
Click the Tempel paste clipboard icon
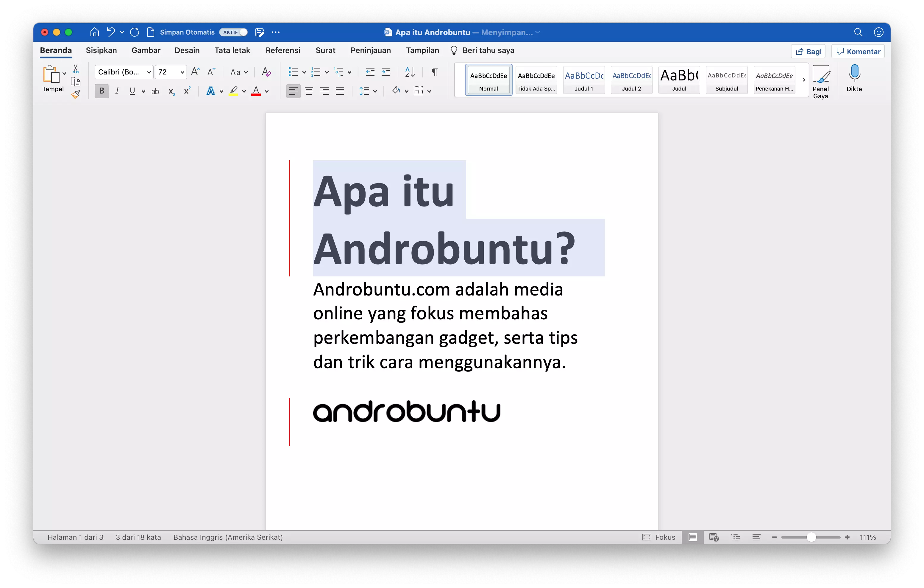51,74
